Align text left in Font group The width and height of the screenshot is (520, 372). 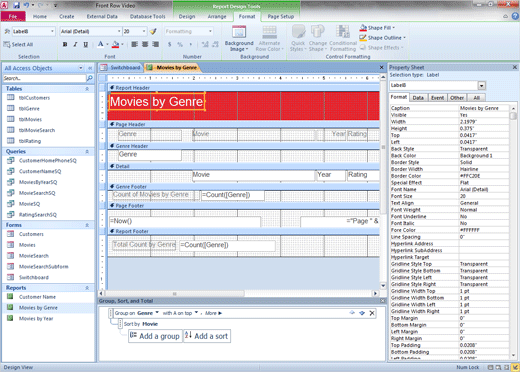coord(134,44)
